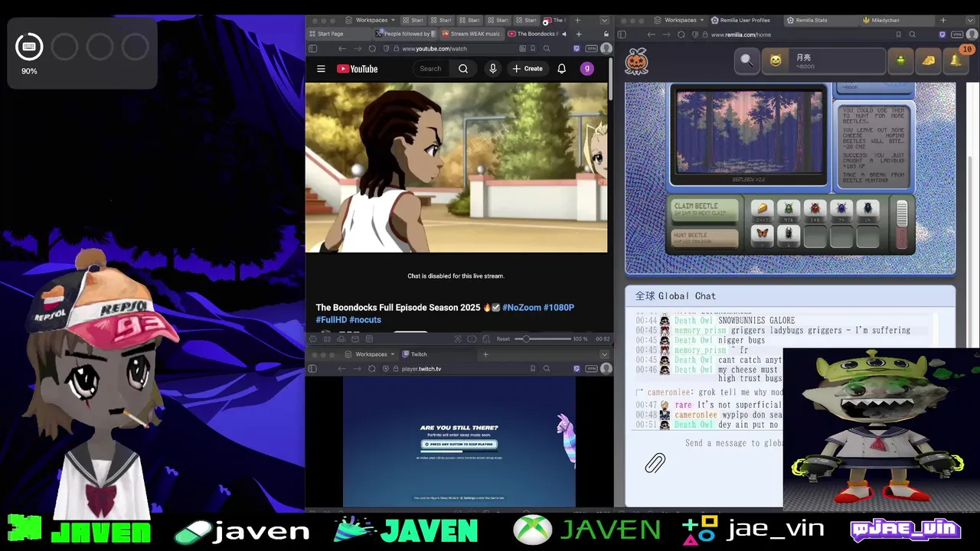Reload the Twitch player page
Image resolution: width=980 pixels, height=551 pixels.
pos(372,369)
